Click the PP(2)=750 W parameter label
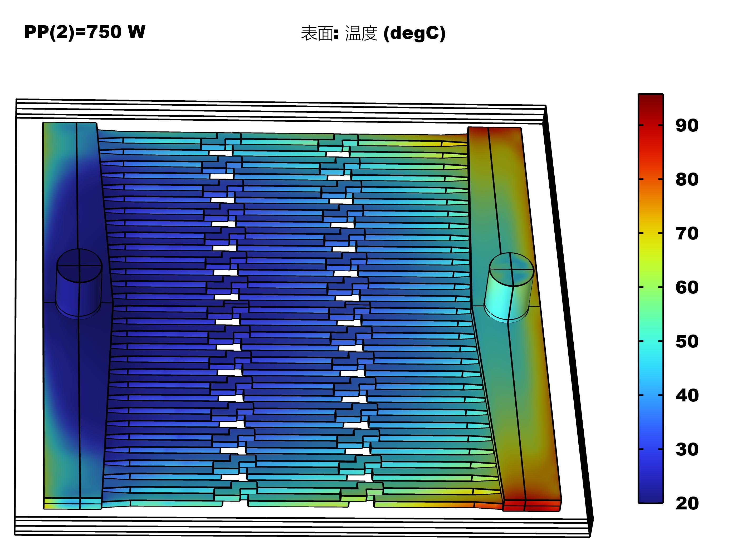The image size is (747, 560). (85, 32)
